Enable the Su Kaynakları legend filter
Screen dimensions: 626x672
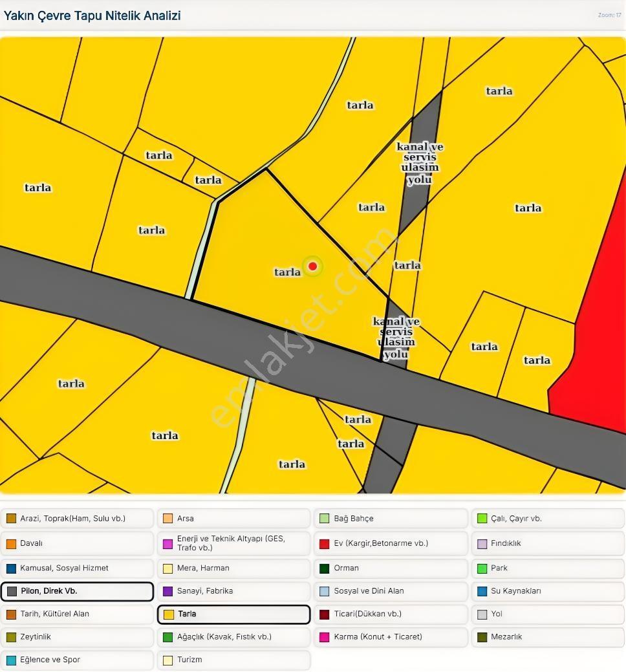click(548, 591)
